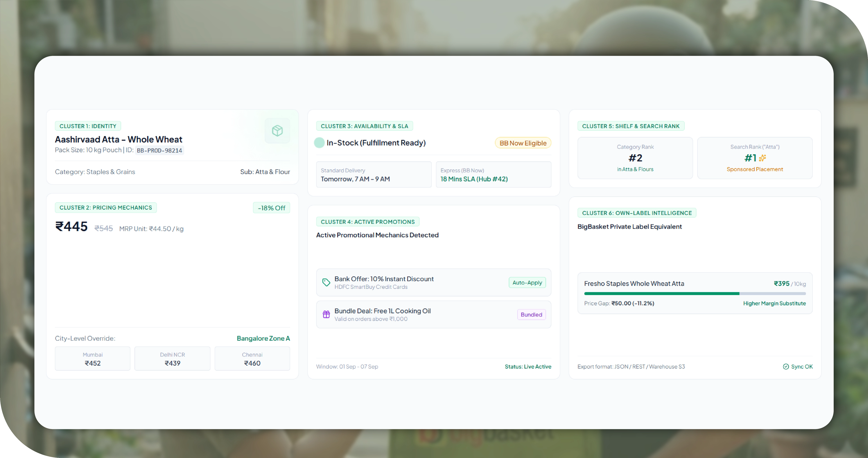Click the price tag icon for Bank Offer

(326, 282)
